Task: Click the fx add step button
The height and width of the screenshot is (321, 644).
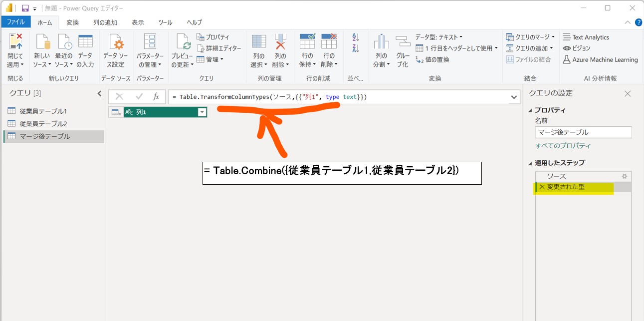Action: pos(156,97)
